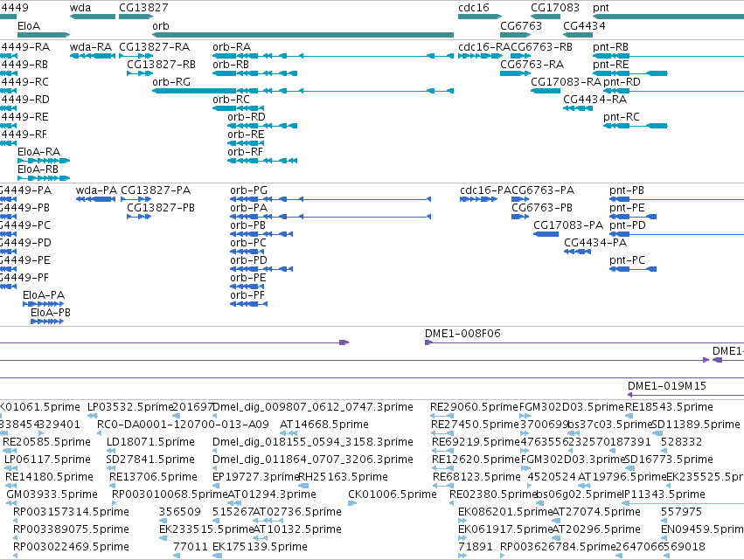Viewport: 744px width, 560px height.
Task: Select the DME1-008F06 clone label
Action: click(x=462, y=334)
